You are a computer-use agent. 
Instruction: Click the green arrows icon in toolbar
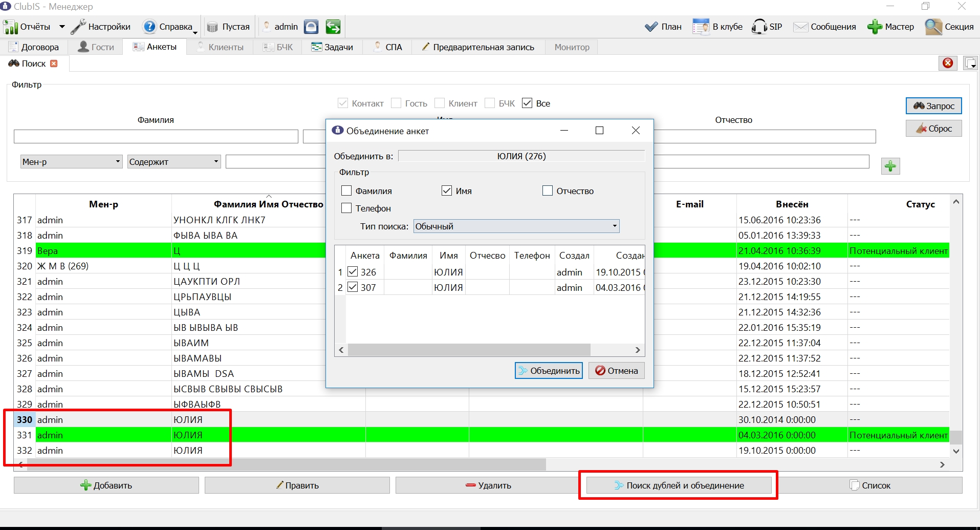333,27
